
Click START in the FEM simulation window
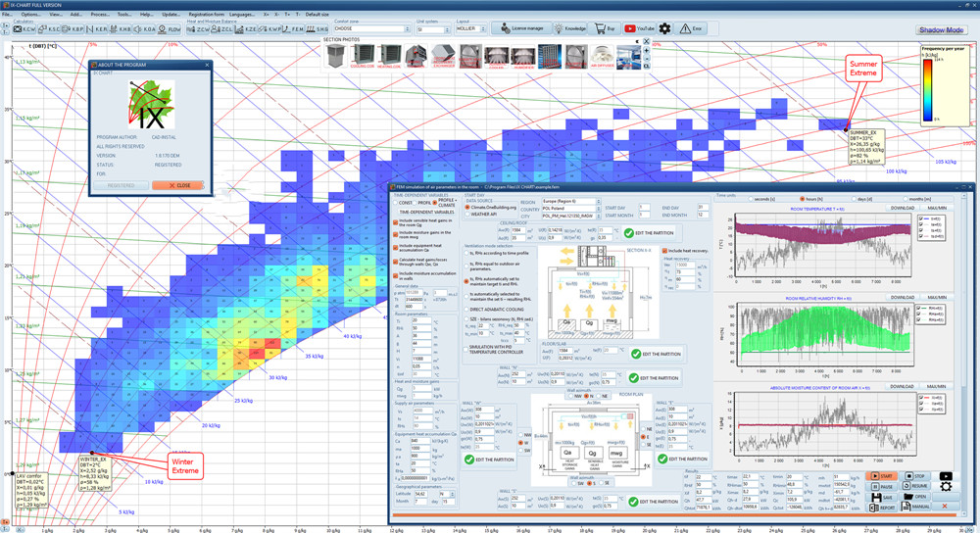(883, 476)
